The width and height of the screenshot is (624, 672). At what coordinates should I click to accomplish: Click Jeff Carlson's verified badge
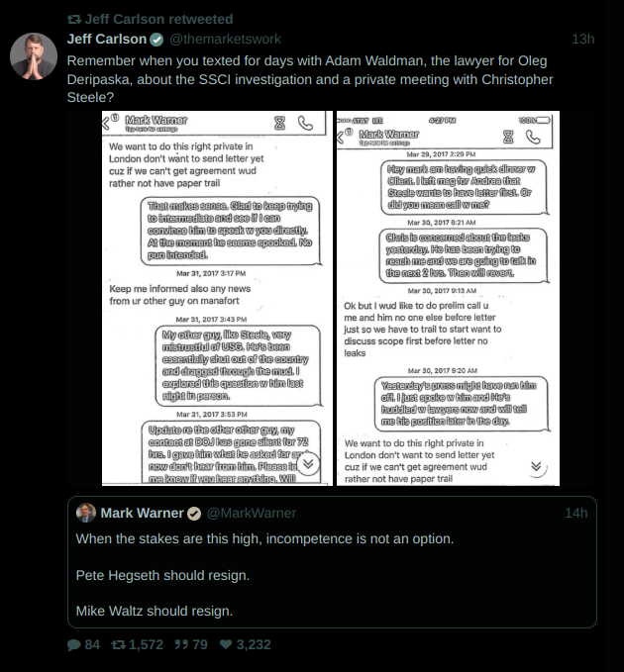point(156,40)
